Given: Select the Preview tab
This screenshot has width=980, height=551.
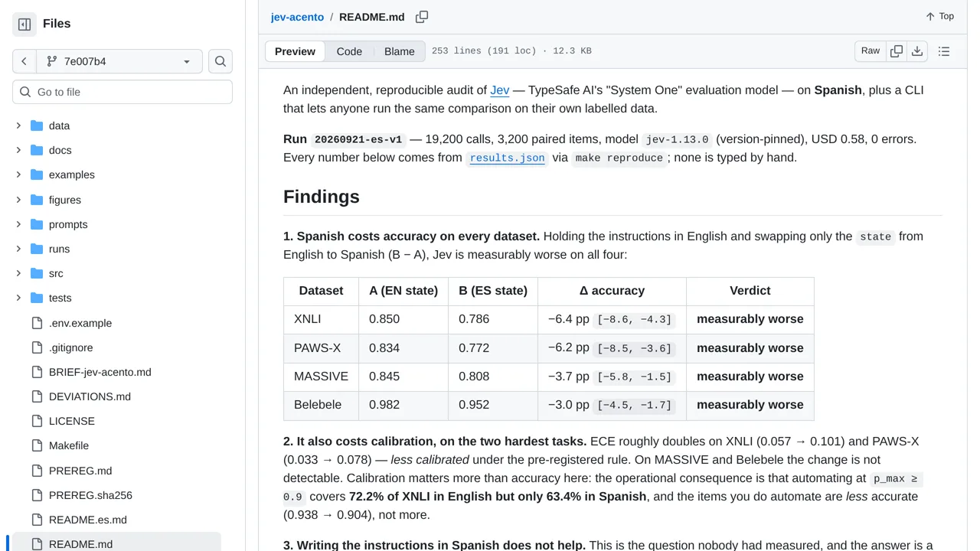Looking at the screenshot, I should point(295,51).
